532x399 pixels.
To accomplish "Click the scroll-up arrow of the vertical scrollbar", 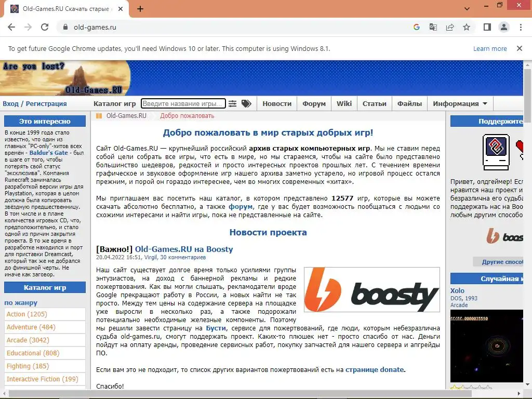I will click(x=528, y=64).
